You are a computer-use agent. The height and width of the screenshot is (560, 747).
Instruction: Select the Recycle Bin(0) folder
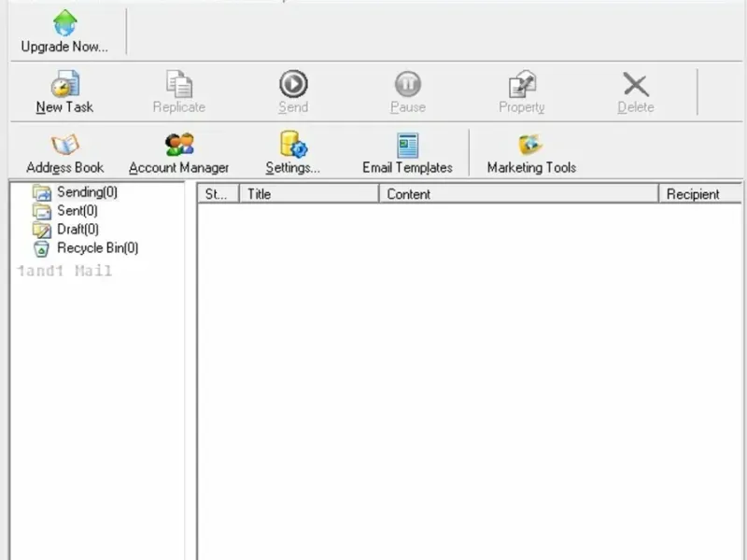[86, 248]
